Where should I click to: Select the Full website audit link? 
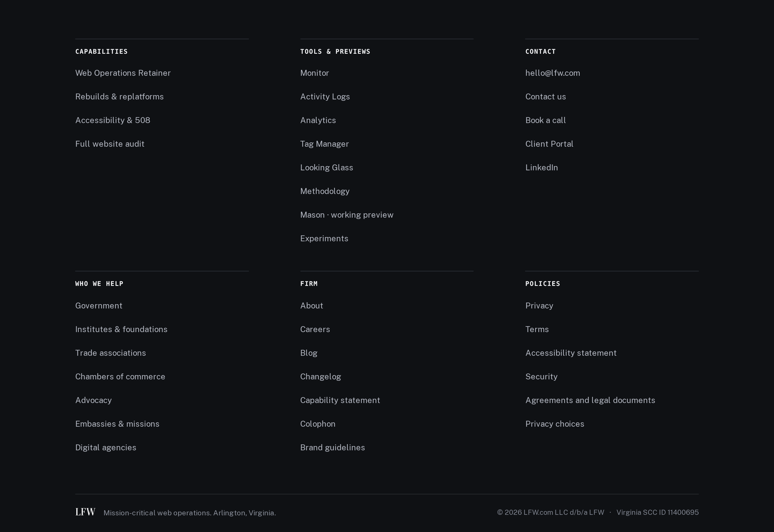[x=110, y=144]
